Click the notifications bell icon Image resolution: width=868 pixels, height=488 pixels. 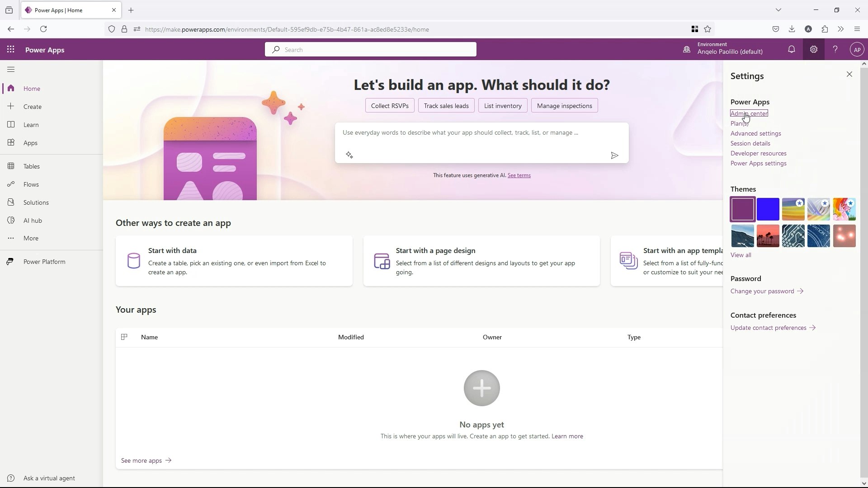coord(791,50)
